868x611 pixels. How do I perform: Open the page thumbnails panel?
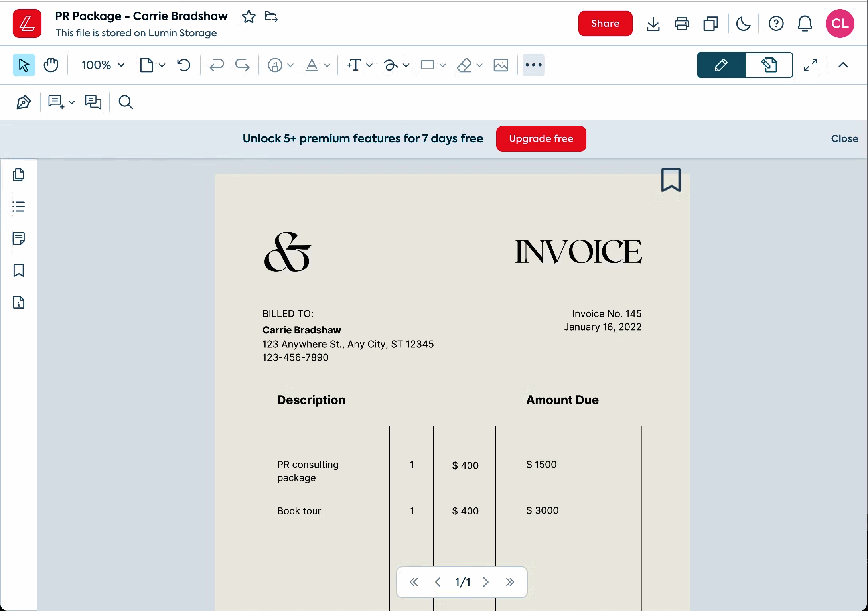tap(19, 175)
